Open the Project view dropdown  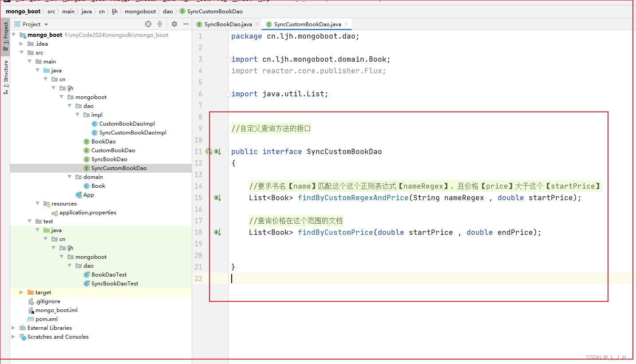[x=32, y=24]
